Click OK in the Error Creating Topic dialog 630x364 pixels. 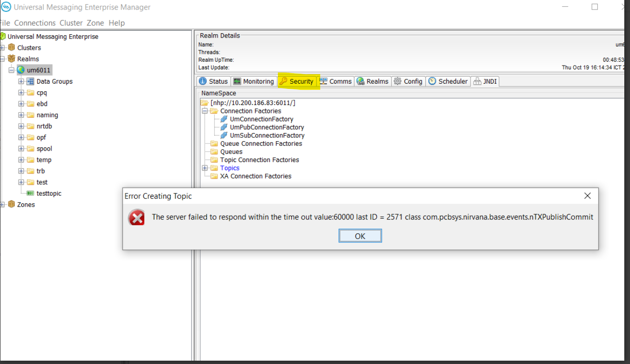360,236
